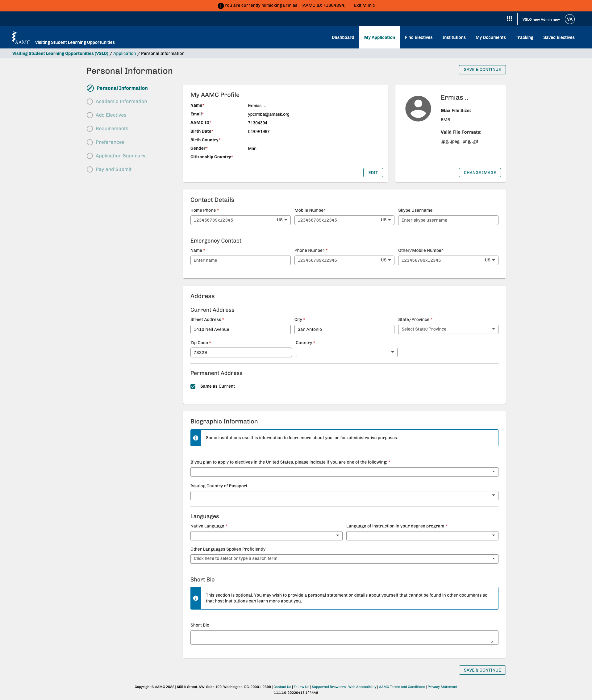Click the Short Bio text area

point(344,638)
